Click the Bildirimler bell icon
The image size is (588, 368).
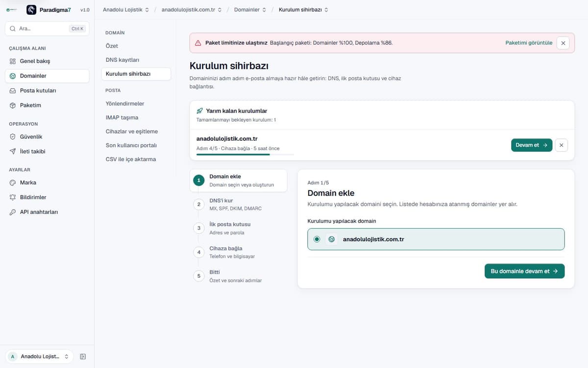pos(13,197)
